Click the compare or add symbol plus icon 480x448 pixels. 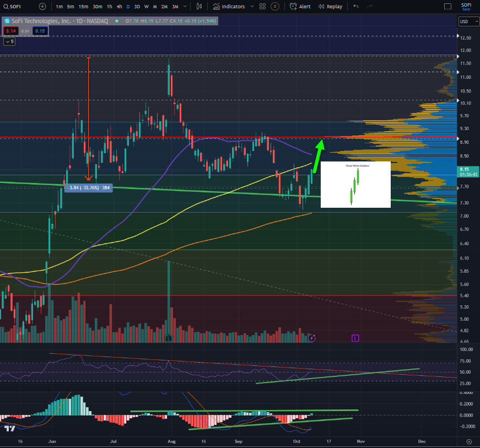(x=42, y=7)
